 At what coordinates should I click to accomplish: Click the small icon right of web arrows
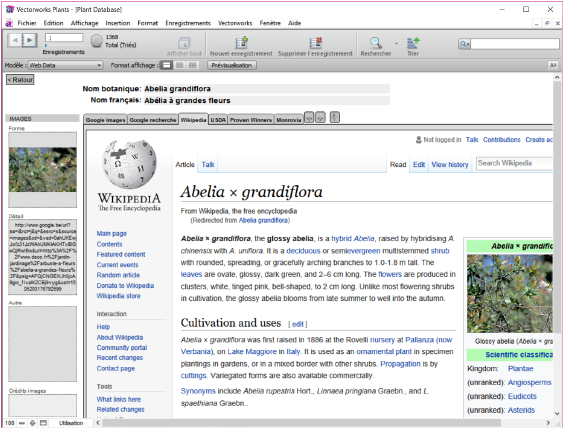point(335,117)
